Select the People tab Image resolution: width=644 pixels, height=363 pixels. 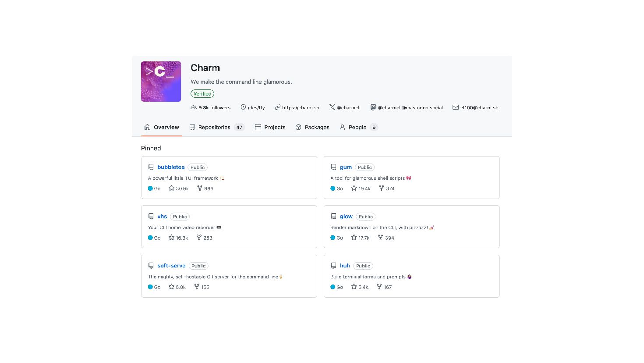click(x=358, y=127)
